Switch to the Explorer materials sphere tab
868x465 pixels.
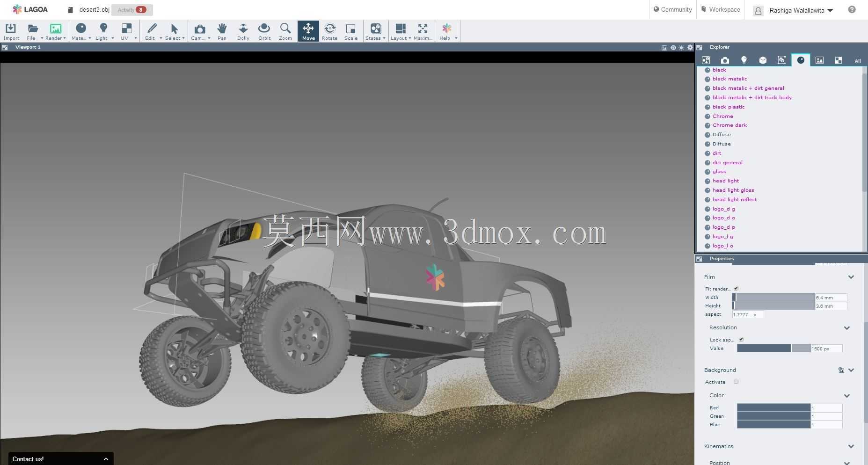[x=801, y=60]
